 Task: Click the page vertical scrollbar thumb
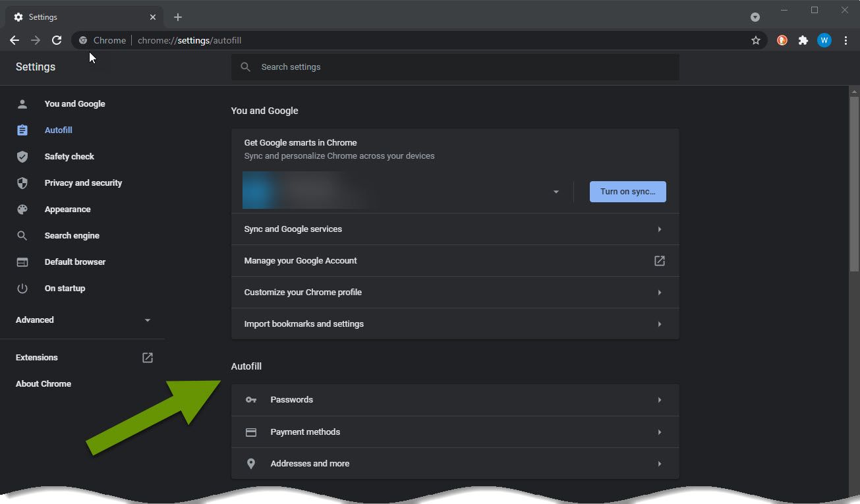click(x=854, y=184)
